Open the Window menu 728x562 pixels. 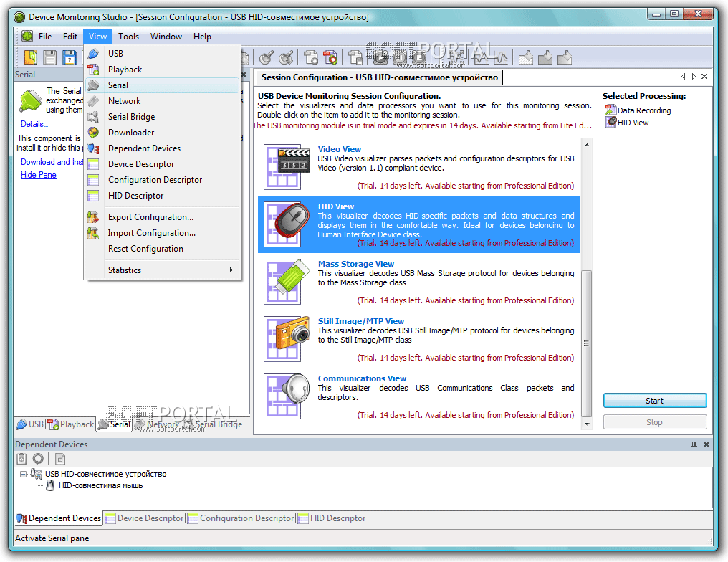(166, 37)
